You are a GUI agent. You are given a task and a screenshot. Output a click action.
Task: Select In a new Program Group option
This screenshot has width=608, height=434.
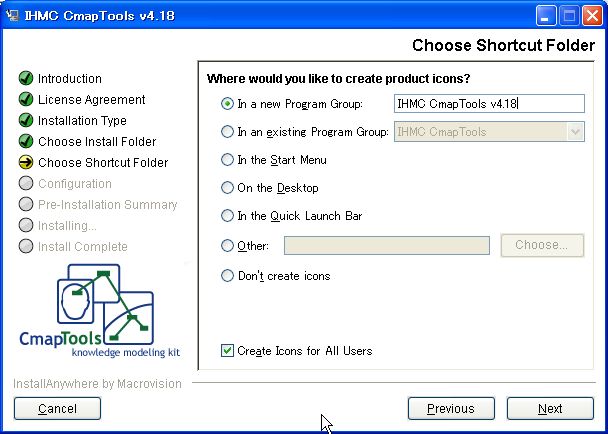227,103
